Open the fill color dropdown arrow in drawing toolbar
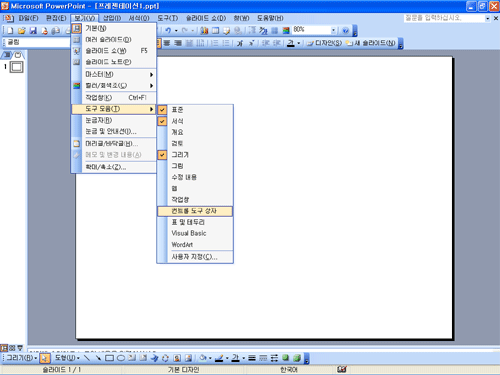This screenshot has height=375, width=500. tap(210, 358)
